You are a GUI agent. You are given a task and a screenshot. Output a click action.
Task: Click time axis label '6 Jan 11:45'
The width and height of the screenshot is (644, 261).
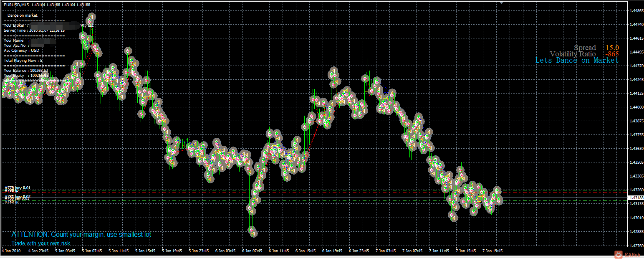[279, 251]
